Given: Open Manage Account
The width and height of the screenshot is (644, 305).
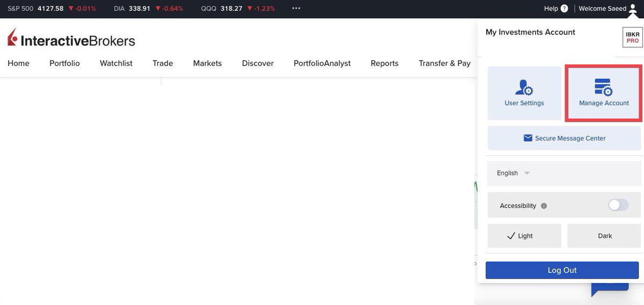Looking at the screenshot, I should tap(604, 93).
